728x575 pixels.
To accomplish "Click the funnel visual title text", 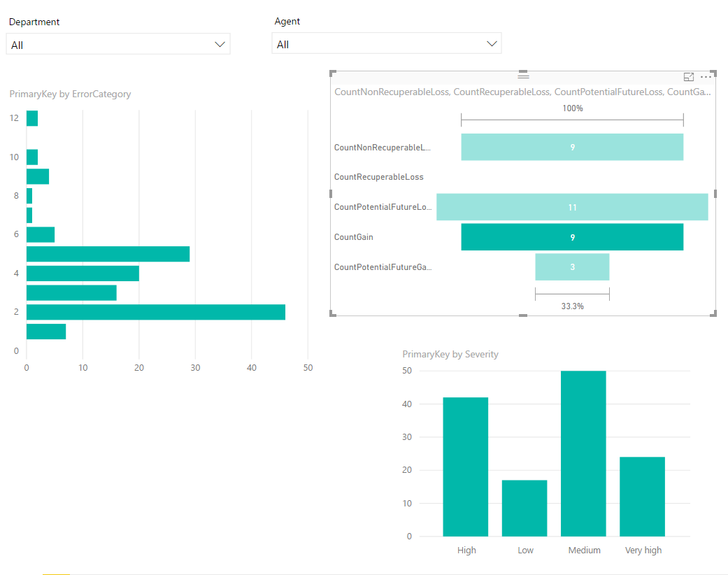I will coord(522,92).
